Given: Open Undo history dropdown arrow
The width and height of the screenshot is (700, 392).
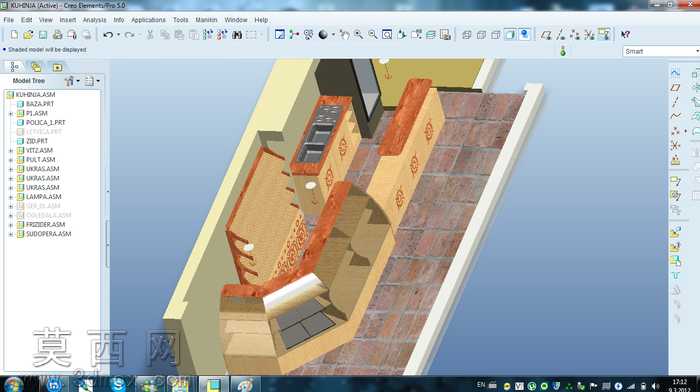Looking at the screenshot, I should click(118, 35).
